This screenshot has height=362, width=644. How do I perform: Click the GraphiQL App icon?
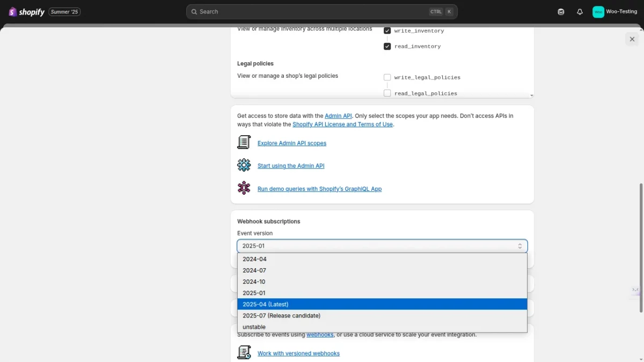[x=244, y=188]
